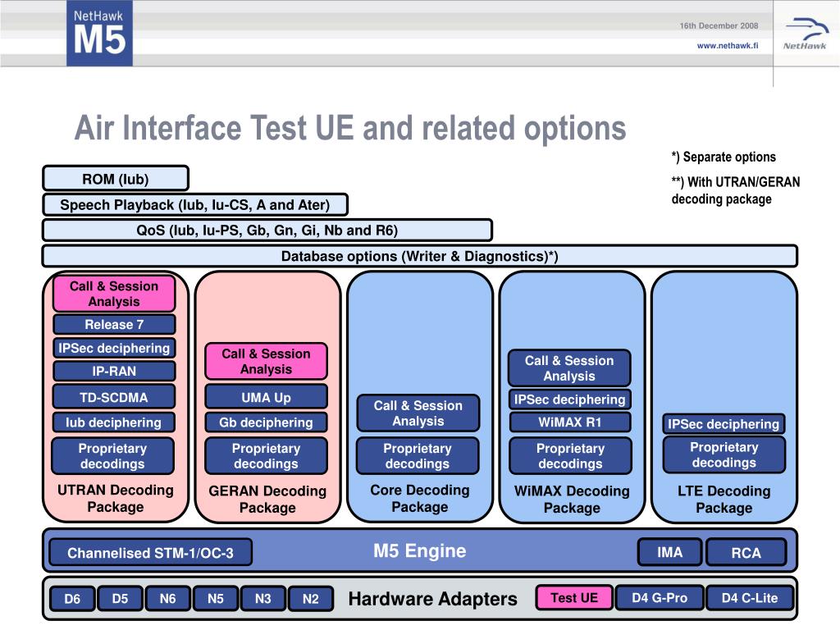
Task: Click the slide title Air Interface Test UE
Action: point(350,128)
